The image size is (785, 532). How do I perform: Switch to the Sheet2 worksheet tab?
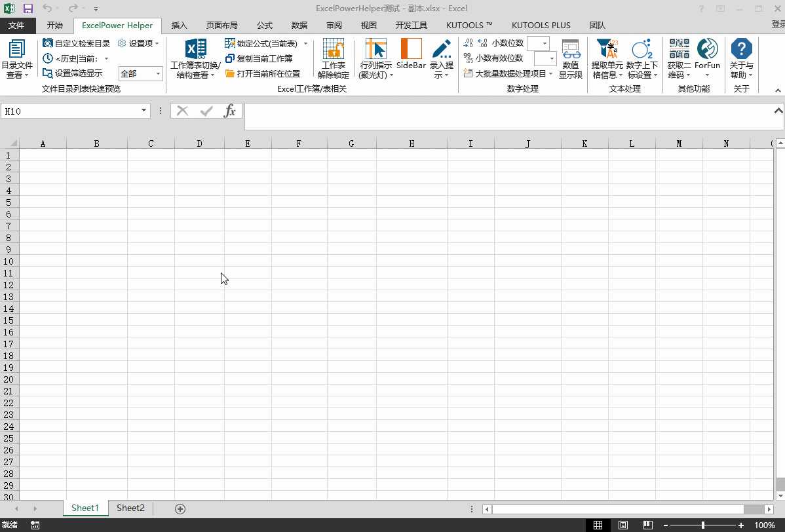[x=130, y=508]
